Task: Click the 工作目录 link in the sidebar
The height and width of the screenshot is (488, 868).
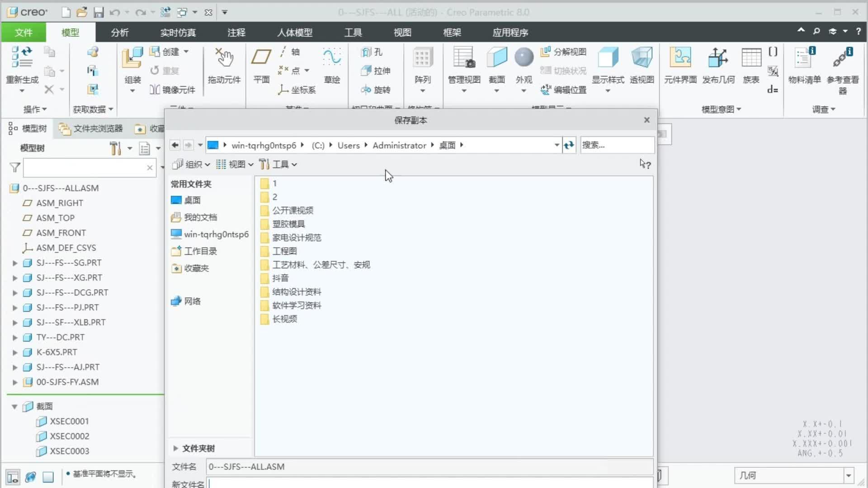Action: (200, 251)
